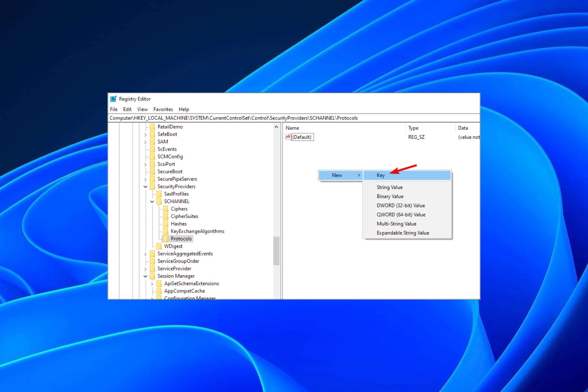Choose DWORD (32-bit) Value option
The image size is (588, 392).
click(x=407, y=205)
